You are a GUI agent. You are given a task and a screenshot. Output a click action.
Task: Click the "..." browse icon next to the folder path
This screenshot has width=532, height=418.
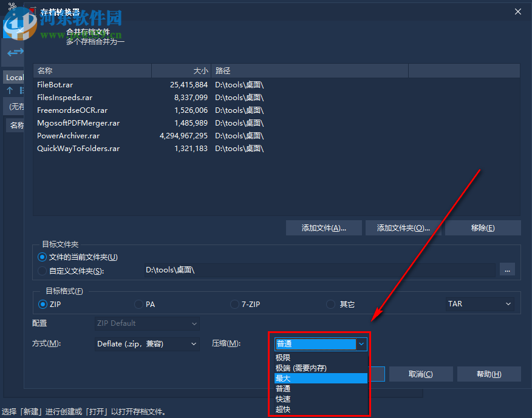(x=507, y=269)
